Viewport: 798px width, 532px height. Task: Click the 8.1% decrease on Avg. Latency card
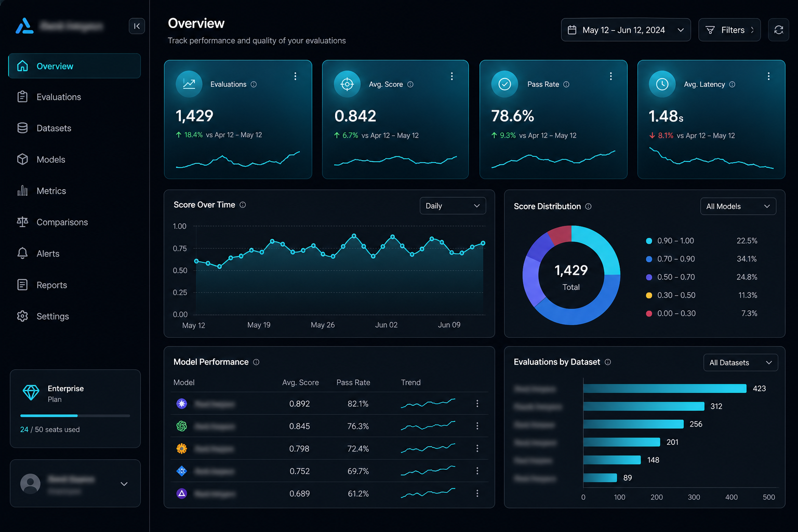tap(666, 136)
